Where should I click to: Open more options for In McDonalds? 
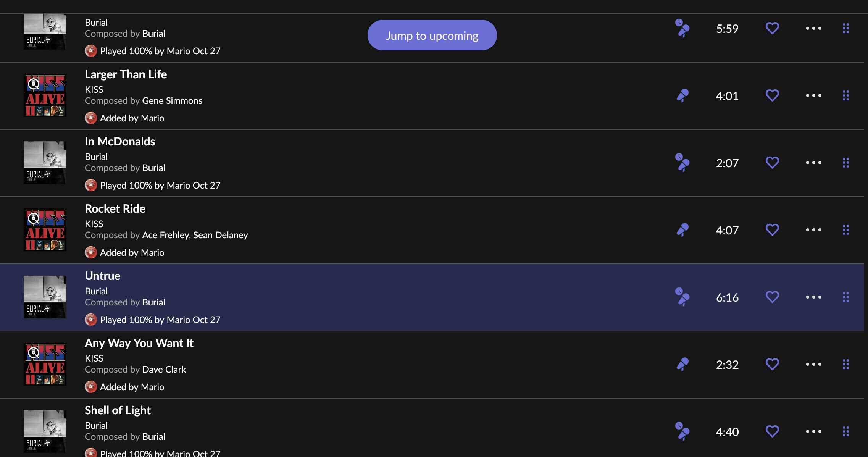(813, 163)
